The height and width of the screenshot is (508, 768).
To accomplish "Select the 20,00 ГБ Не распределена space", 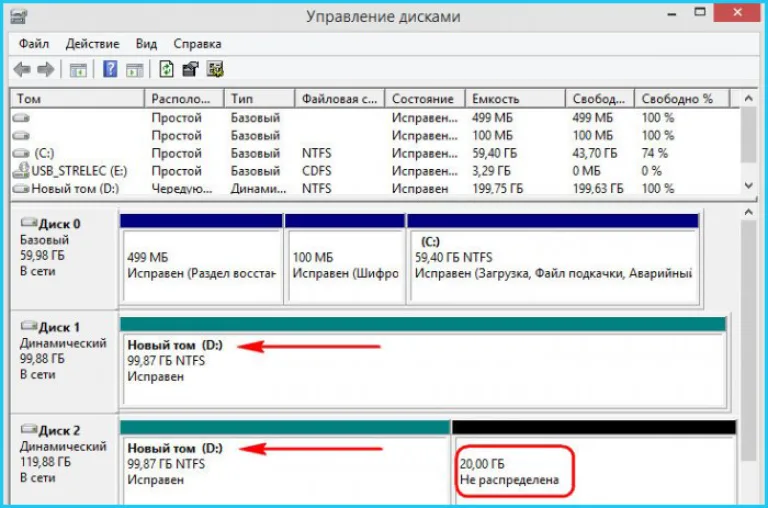I will click(594, 462).
